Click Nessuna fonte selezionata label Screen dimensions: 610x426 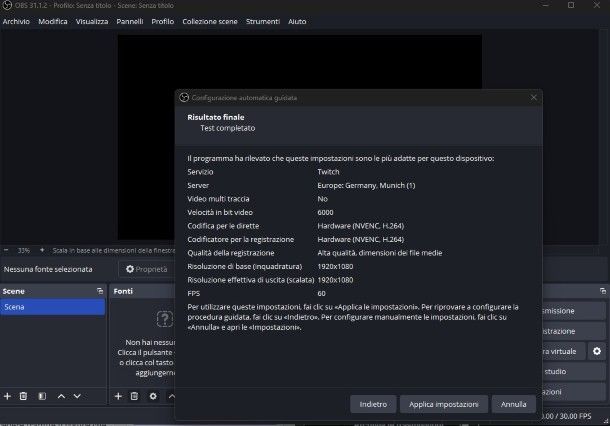tap(48, 269)
